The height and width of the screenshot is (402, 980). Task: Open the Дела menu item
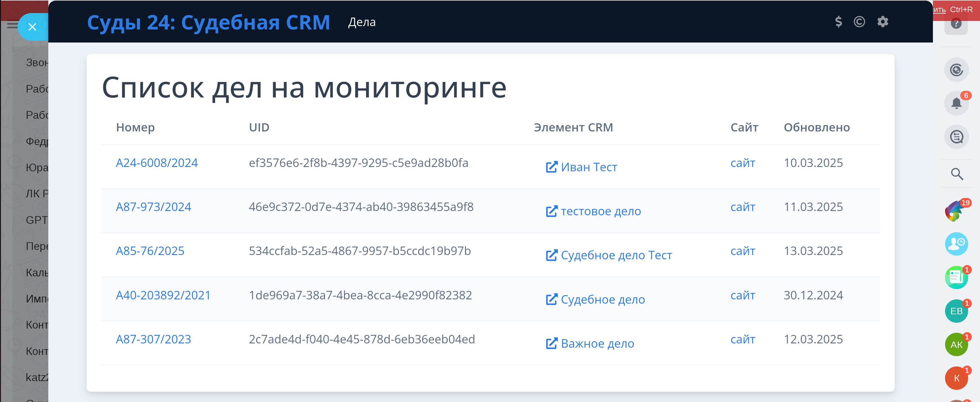362,22
